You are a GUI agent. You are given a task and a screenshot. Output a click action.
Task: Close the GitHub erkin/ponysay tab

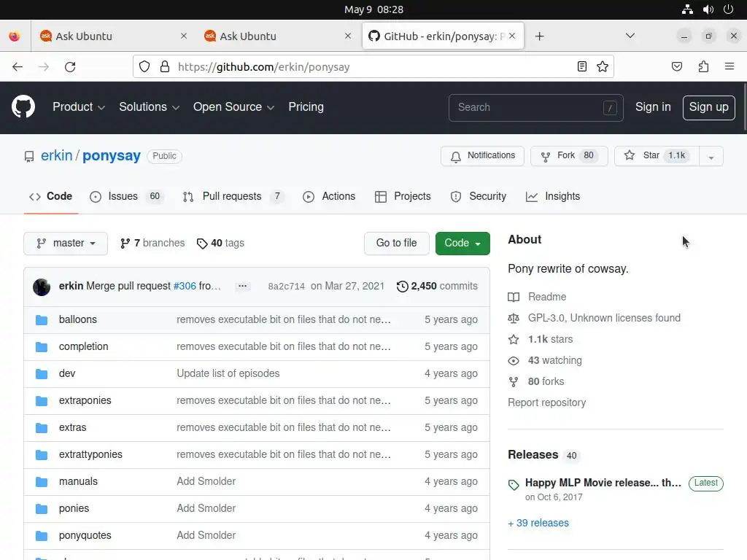(x=512, y=36)
